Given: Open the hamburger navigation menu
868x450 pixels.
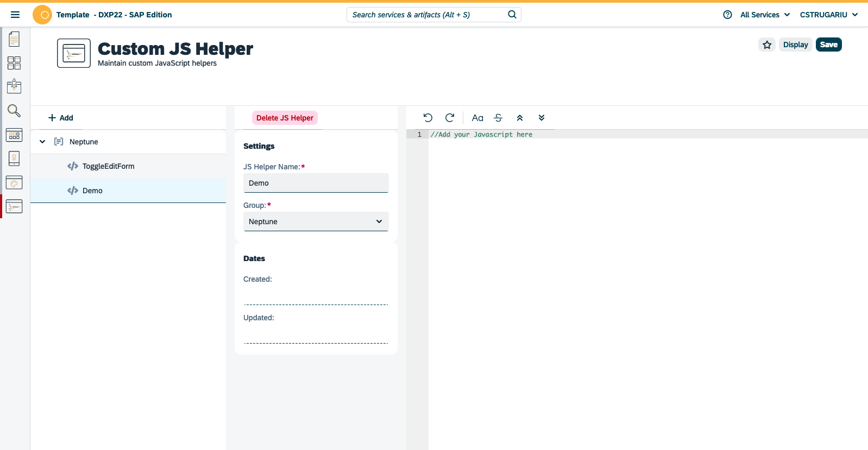Looking at the screenshot, I should coord(15,15).
